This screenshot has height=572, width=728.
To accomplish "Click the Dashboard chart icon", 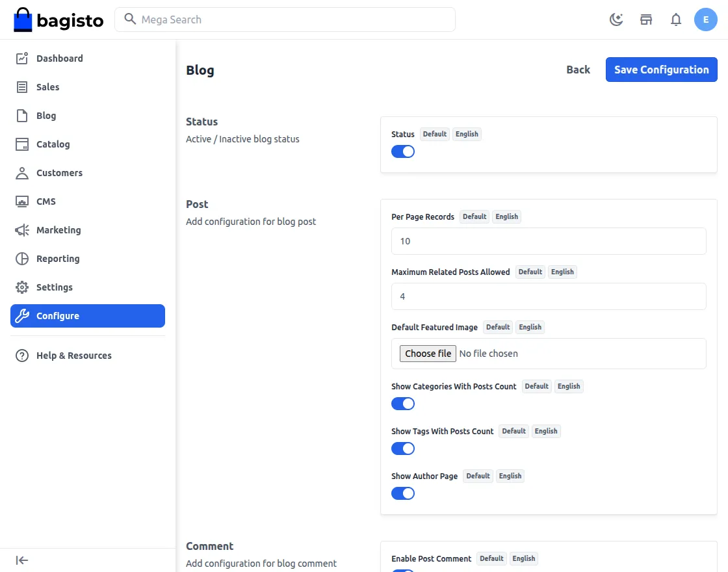I will (x=22, y=58).
